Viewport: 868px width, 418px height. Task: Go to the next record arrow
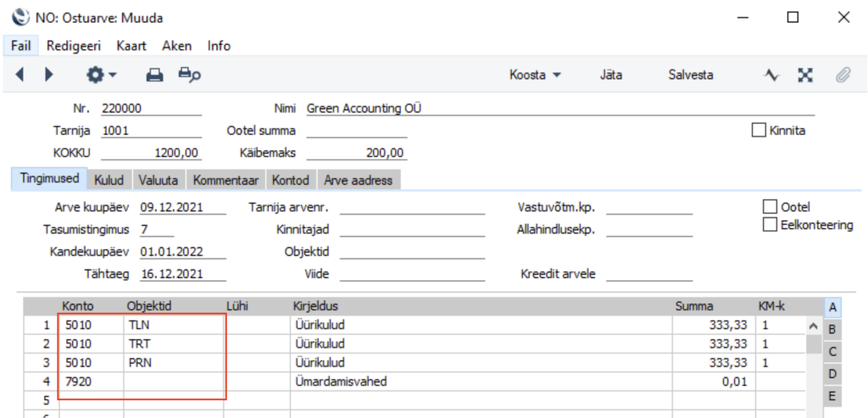(48, 75)
